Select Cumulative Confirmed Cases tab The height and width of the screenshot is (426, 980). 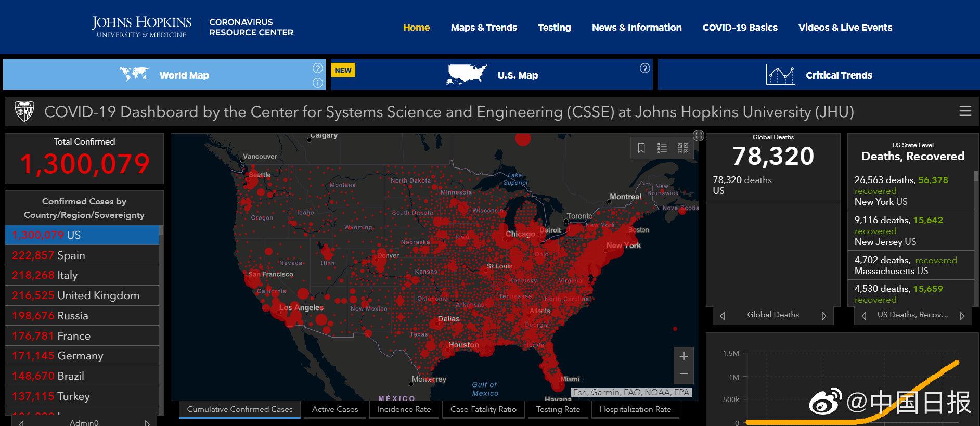[240, 409]
